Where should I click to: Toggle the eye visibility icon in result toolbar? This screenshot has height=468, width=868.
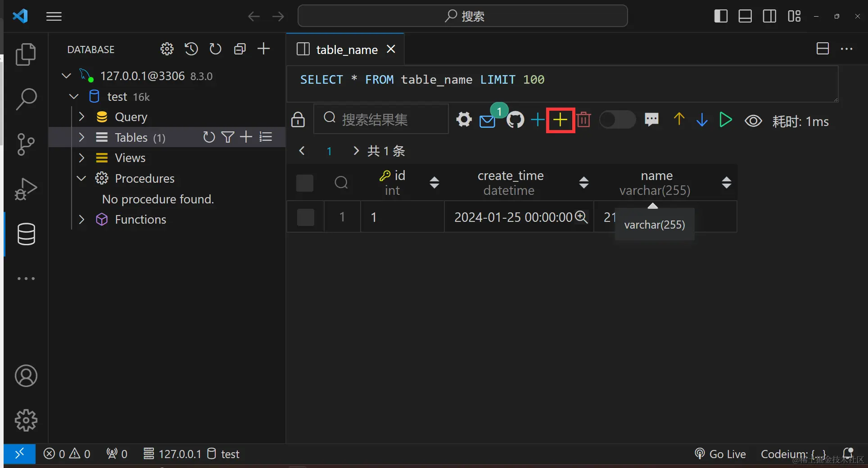753,121
